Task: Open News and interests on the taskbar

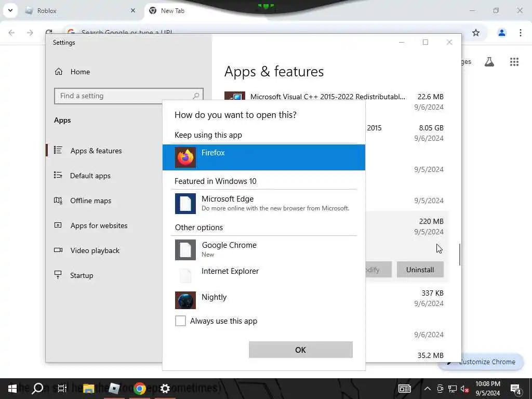Action: click(404, 389)
